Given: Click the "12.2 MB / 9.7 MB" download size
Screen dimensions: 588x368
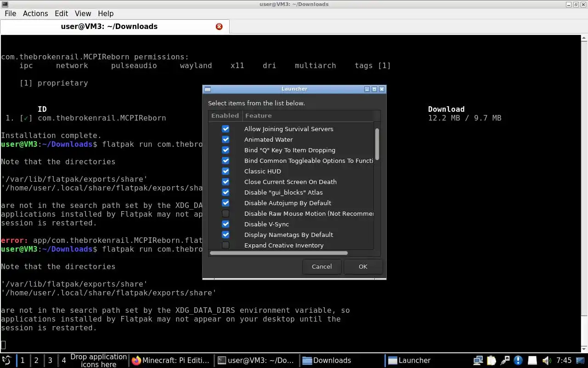Looking at the screenshot, I should (x=464, y=118).
